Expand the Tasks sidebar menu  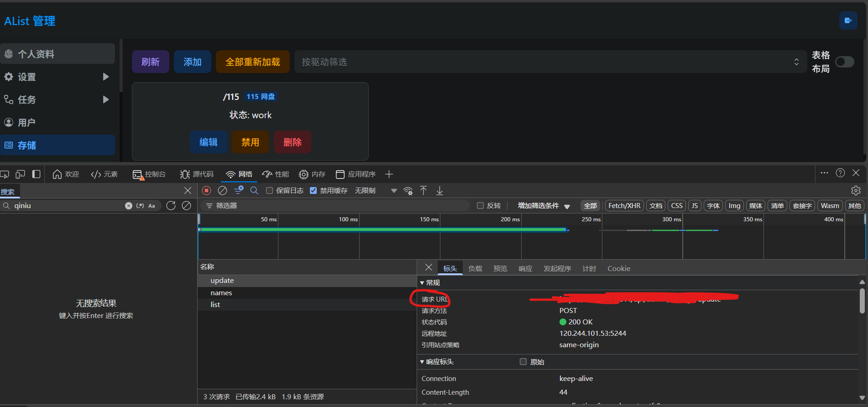(x=58, y=99)
